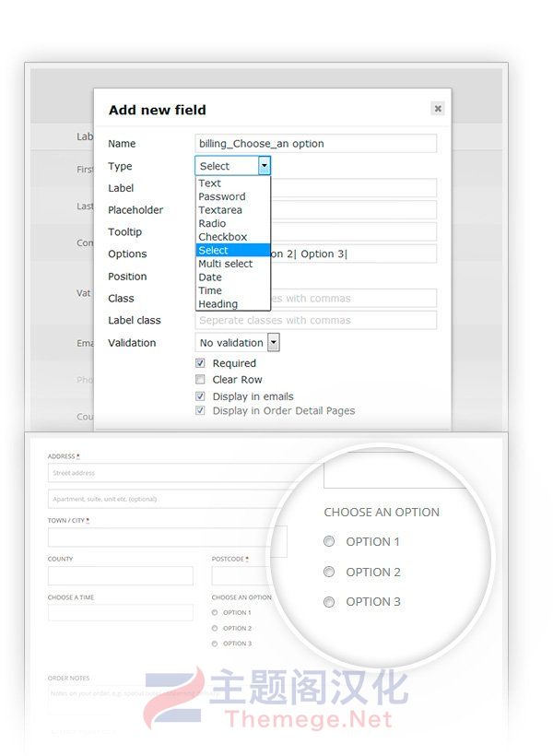Choose Time from the Type list
The image size is (553, 756).
click(233, 290)
